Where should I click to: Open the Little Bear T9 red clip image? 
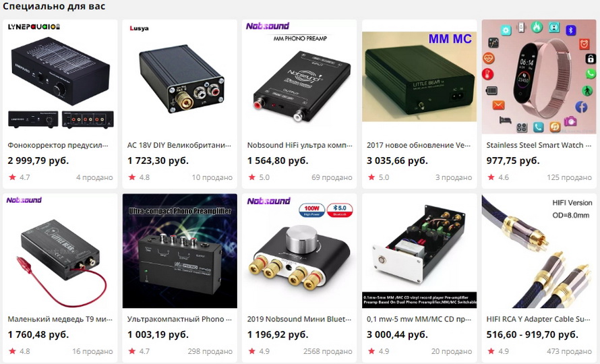[x=60, y=251]
